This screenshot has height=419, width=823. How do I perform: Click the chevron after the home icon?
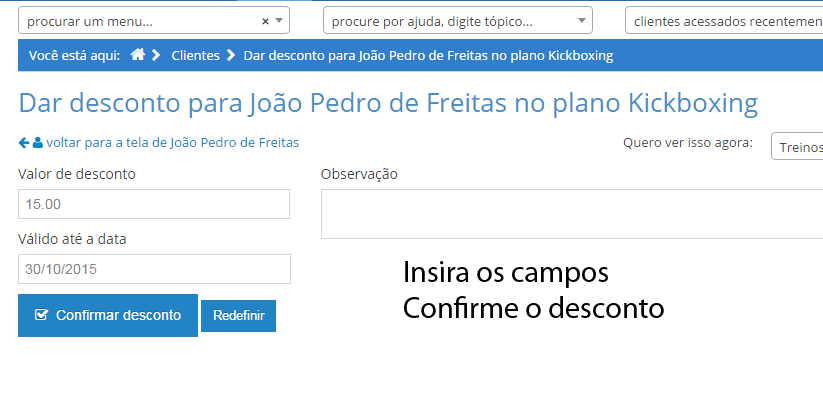coord(156,56)
